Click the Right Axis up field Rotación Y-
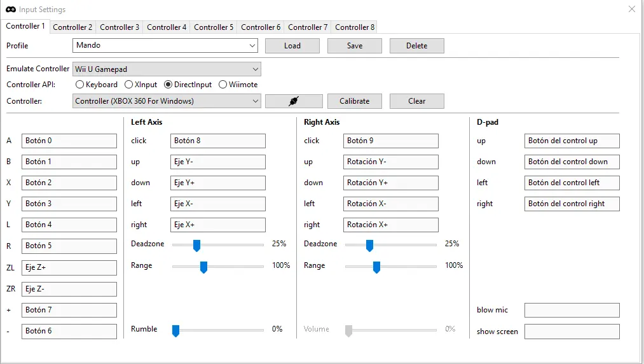Screen dimensions: 644x364 (390, 162)
